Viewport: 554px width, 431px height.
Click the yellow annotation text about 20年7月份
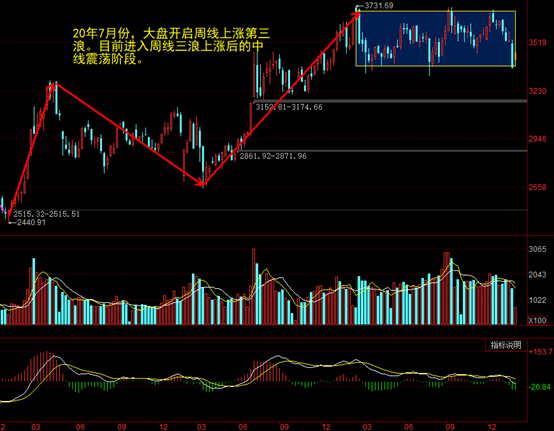pyautogui.click(x=171, y=46)
